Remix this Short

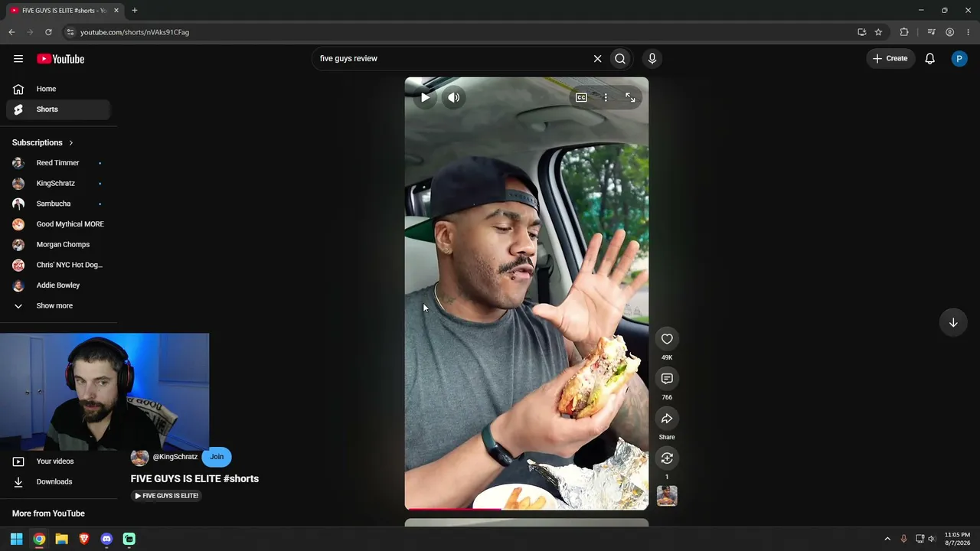coord(667,458)
